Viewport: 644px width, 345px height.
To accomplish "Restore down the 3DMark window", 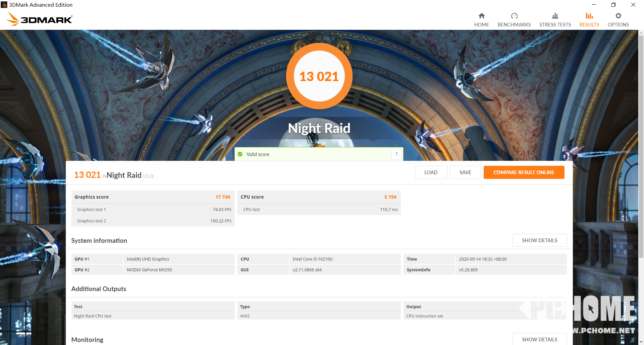I will point(613,5).
